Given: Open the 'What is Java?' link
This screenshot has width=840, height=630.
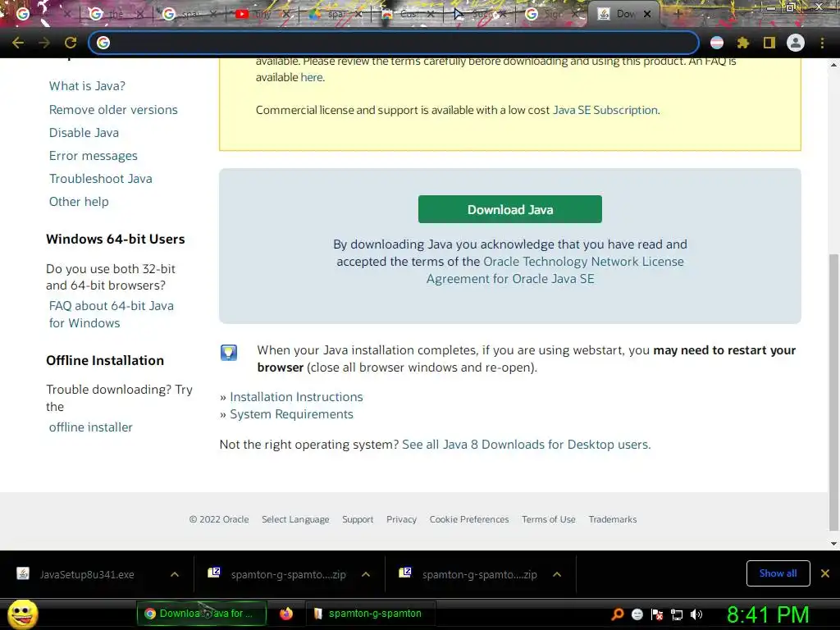Looking at the screenshot, I should click(87, 85).
